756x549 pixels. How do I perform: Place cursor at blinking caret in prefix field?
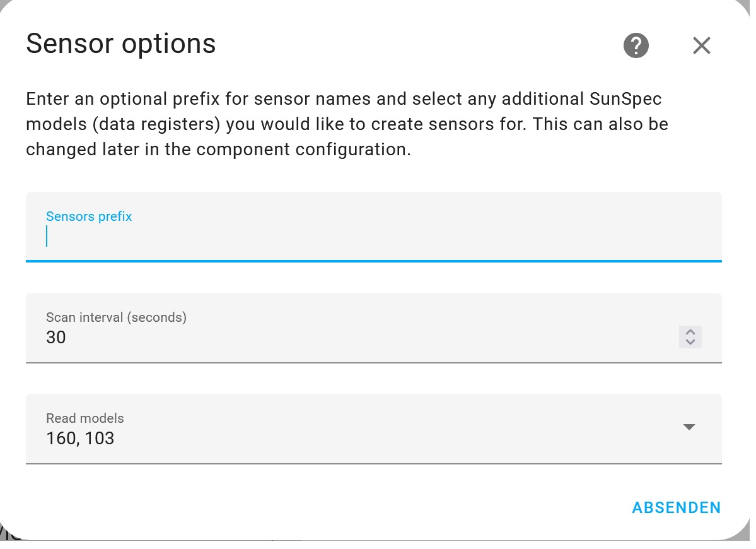pyautogui.click(x=47, y=237)
